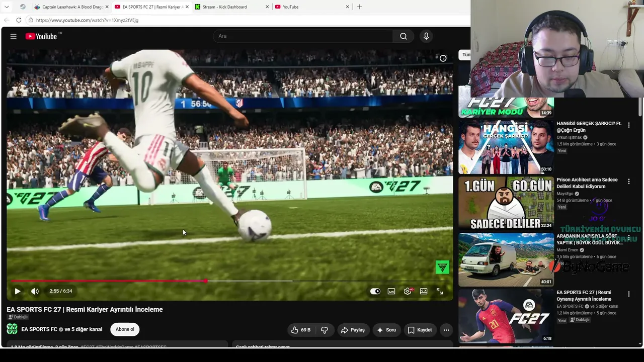644x362 pixels.
Task: Click the '50:10' duration badge
Action: [546, 169]
